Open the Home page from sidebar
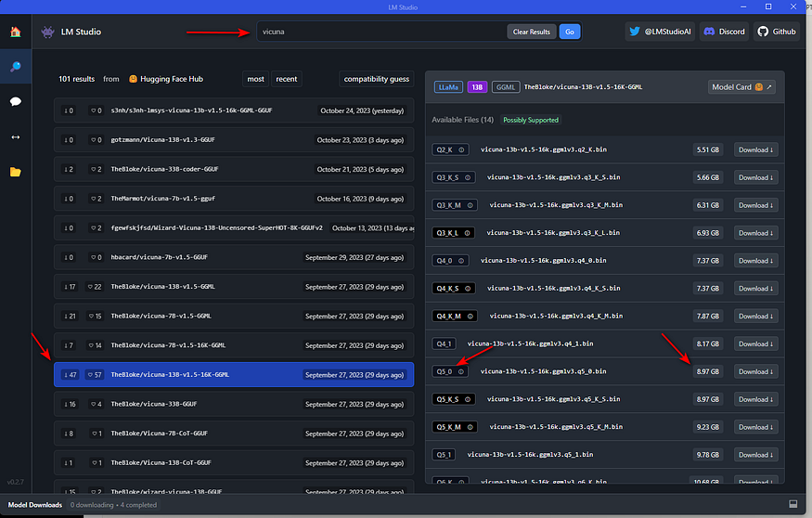This screenshot has width=812, height=518. [x=16, y=32]
